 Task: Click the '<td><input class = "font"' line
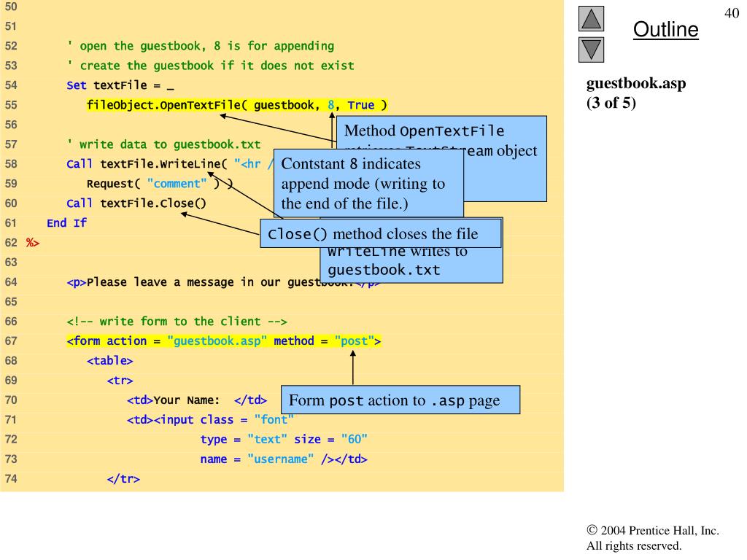pos(210,420)
